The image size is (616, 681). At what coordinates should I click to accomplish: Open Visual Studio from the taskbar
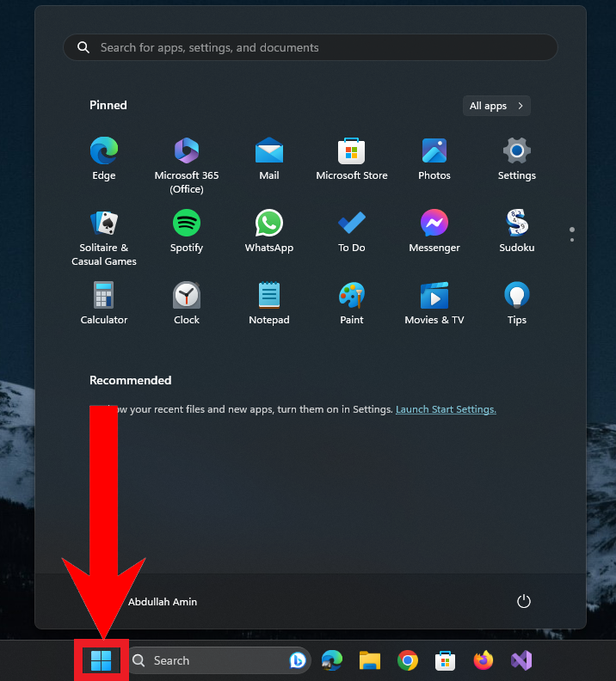click(521, 660)
